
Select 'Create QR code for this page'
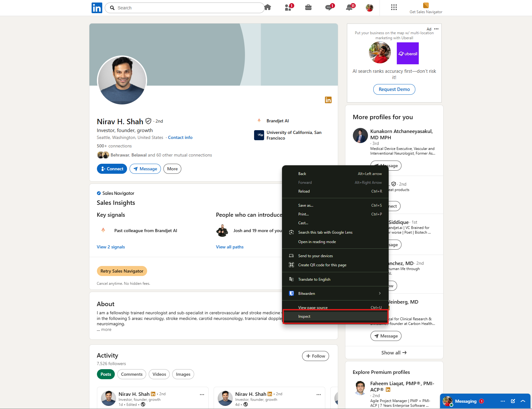coord(335,265)
